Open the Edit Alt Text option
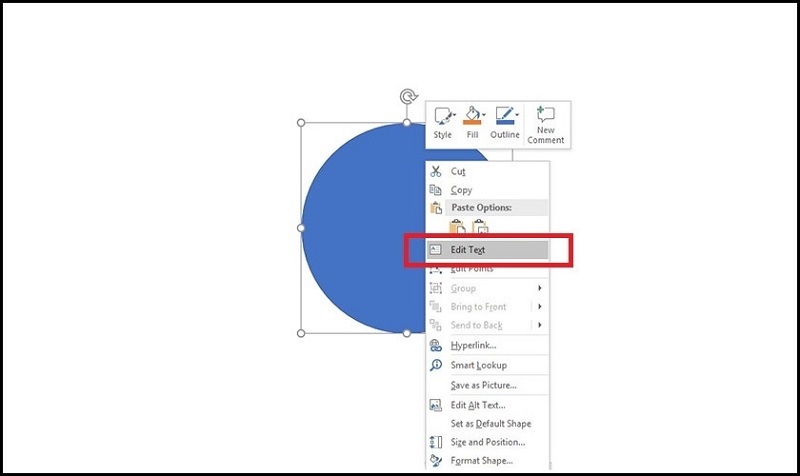800x476 pixels. point(478,405)
